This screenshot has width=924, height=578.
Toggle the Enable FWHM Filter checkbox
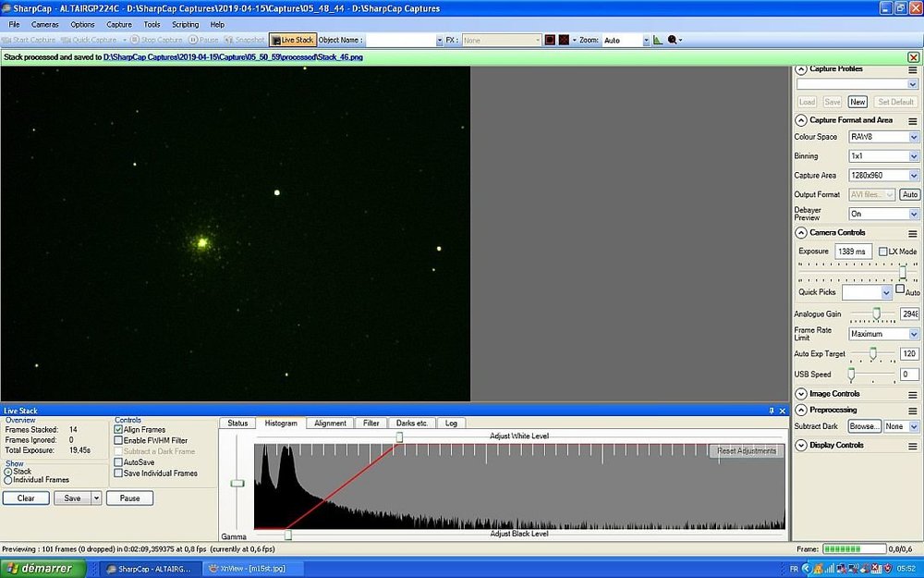point(116,441)
